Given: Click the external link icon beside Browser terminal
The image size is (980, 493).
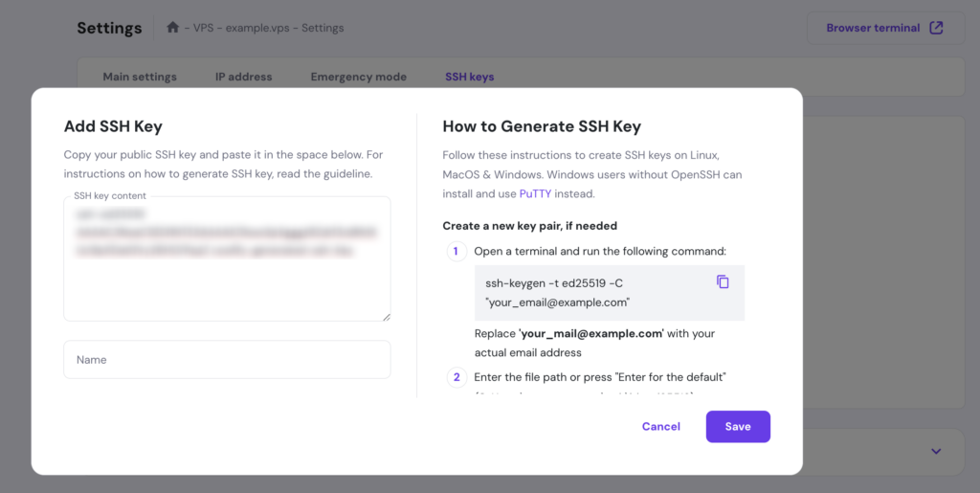Looking at the screenshot, I should click(935, 28).
